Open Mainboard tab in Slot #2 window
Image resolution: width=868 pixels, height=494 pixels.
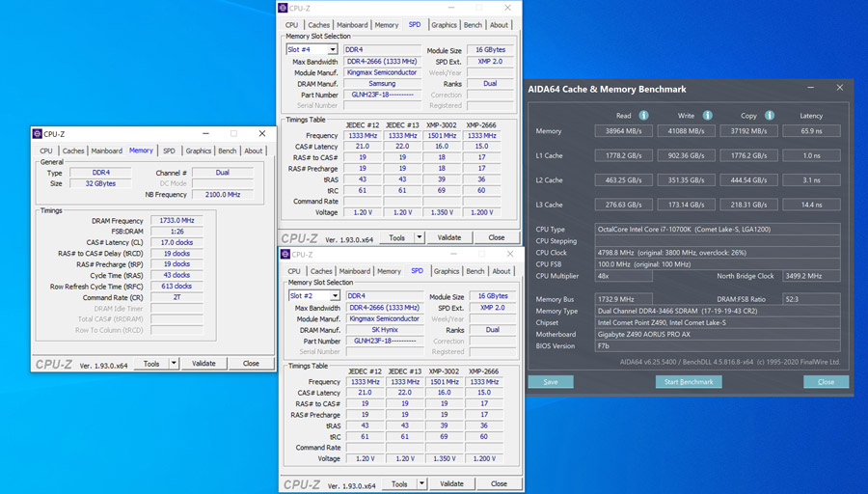(355, 271)
